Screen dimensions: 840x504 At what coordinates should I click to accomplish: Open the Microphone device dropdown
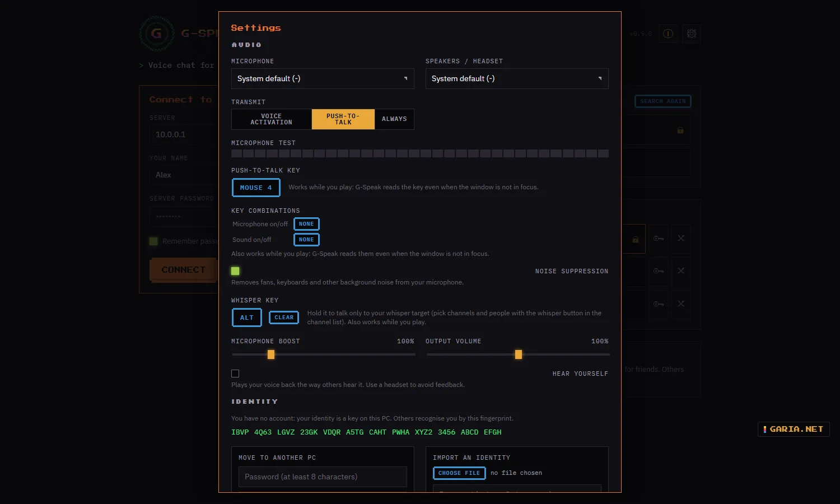click(x=323, y=78)
